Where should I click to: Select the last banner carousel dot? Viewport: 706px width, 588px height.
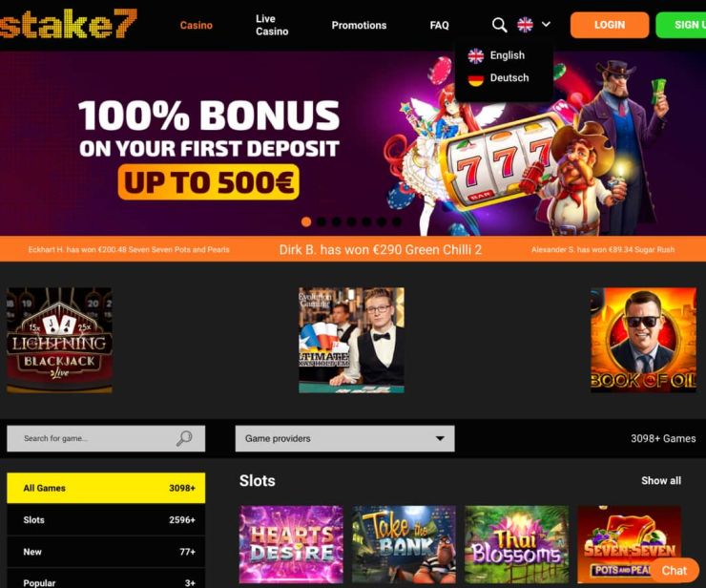point(397,221)
